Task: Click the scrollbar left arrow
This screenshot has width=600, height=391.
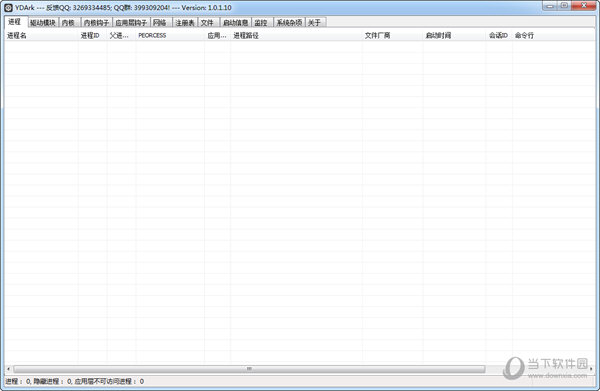Action: click(8, 369)
